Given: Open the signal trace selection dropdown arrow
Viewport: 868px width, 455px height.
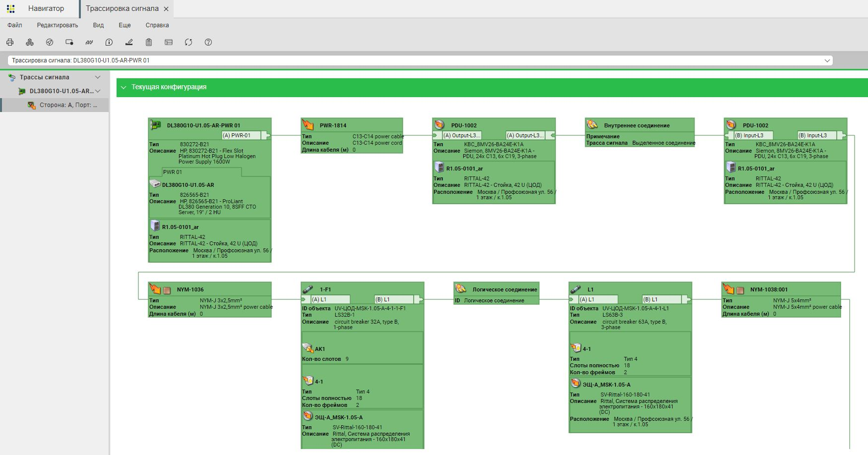Looking at the screenshot, I should 827,60.
